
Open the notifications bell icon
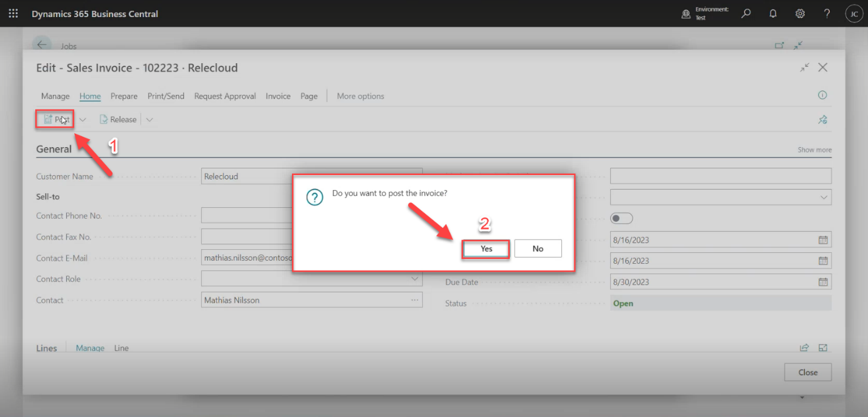pyautogui.click(x=773, y=13)
